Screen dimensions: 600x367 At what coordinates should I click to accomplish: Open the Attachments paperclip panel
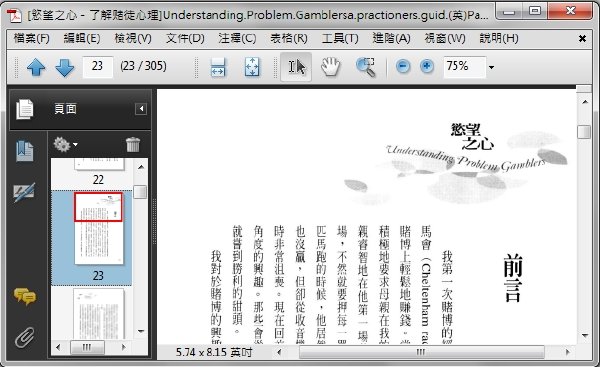(25, 337)
